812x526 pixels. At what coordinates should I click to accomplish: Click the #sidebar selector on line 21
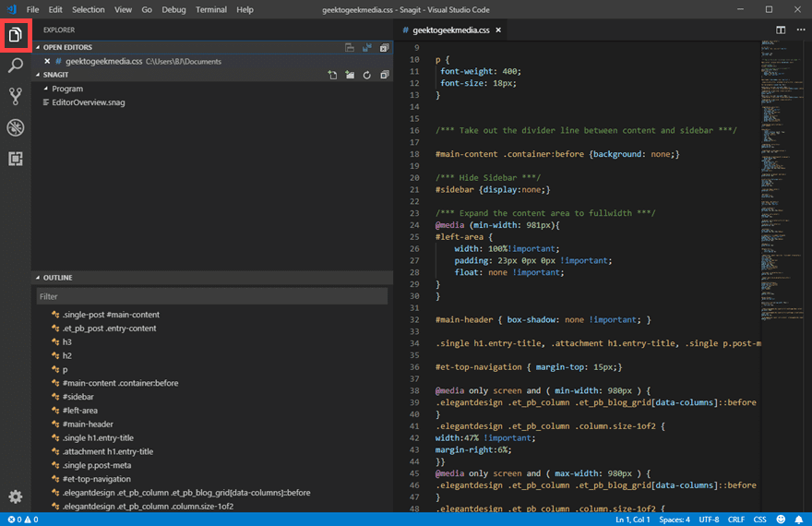point(455,189)
